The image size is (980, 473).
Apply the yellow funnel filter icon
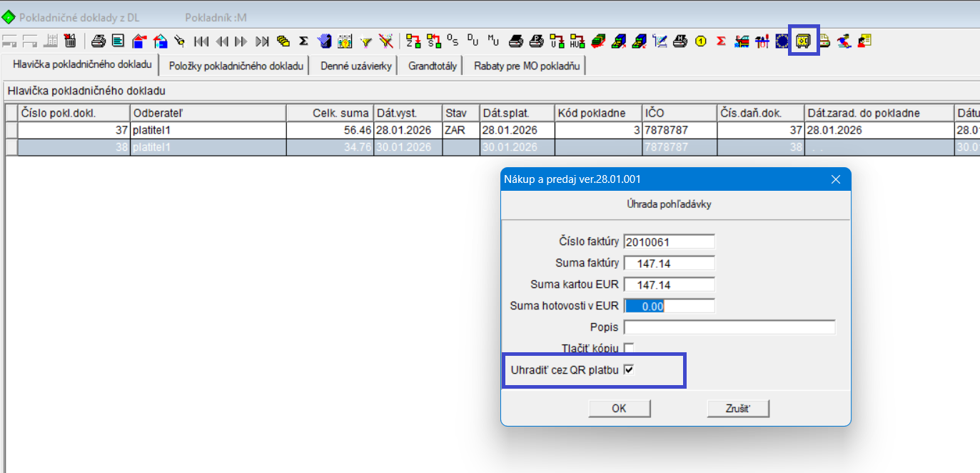[366, 41]
